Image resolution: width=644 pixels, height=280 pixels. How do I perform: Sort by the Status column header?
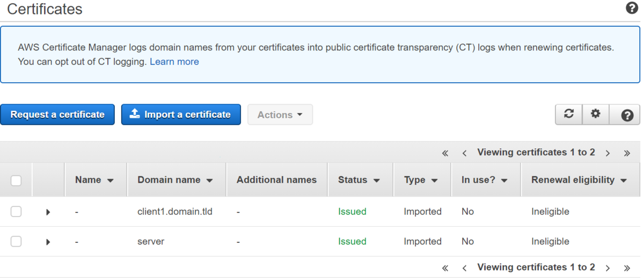(359, 180)
